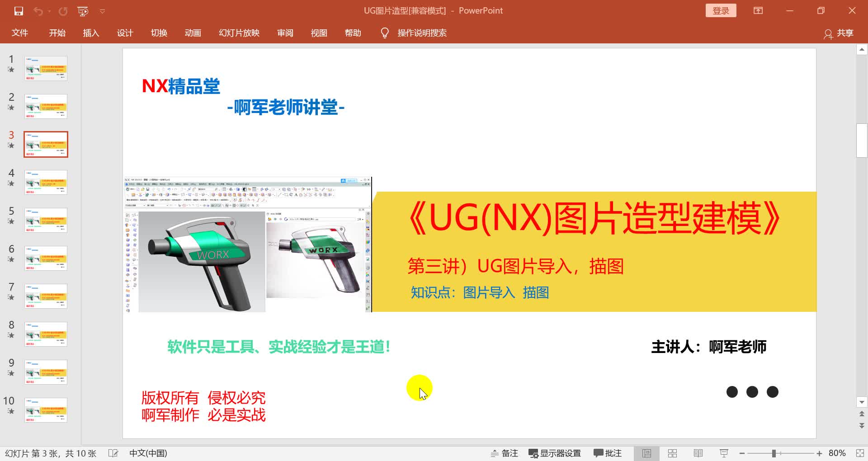Open the 设计 ribbon tab

(125, 33)
